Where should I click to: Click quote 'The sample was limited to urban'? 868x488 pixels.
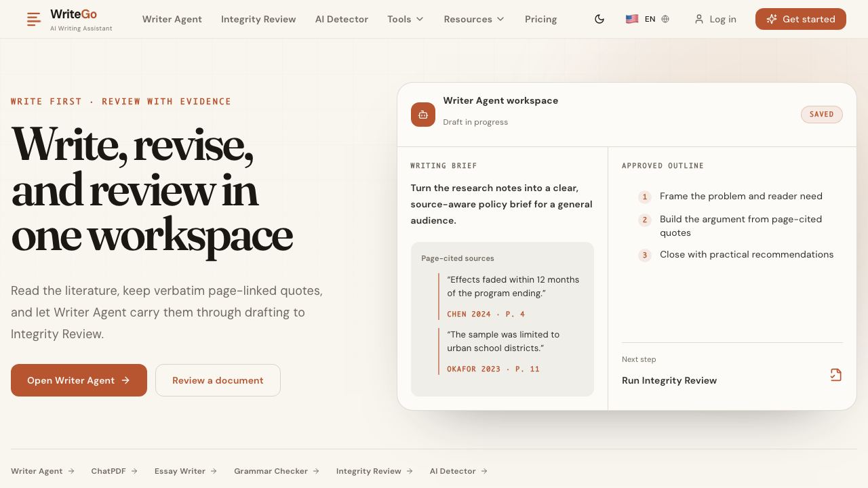[x=503, y=341]
